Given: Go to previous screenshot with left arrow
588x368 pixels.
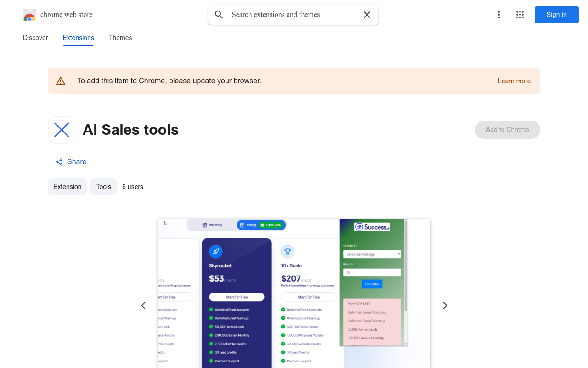Looking at the screenshot, I should [x=143, y=305].
